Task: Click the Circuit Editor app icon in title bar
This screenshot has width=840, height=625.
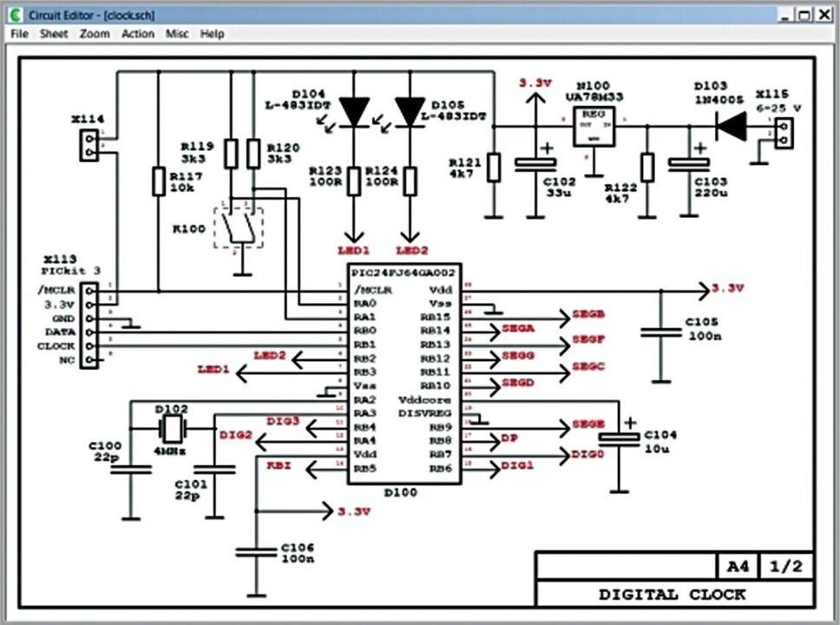Action: [x=12, y=15]
